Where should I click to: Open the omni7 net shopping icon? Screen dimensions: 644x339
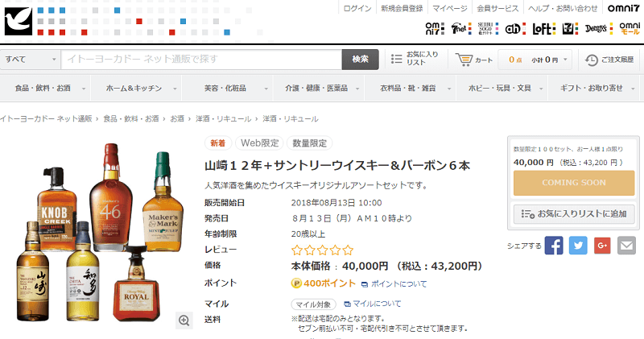point(435,28)
